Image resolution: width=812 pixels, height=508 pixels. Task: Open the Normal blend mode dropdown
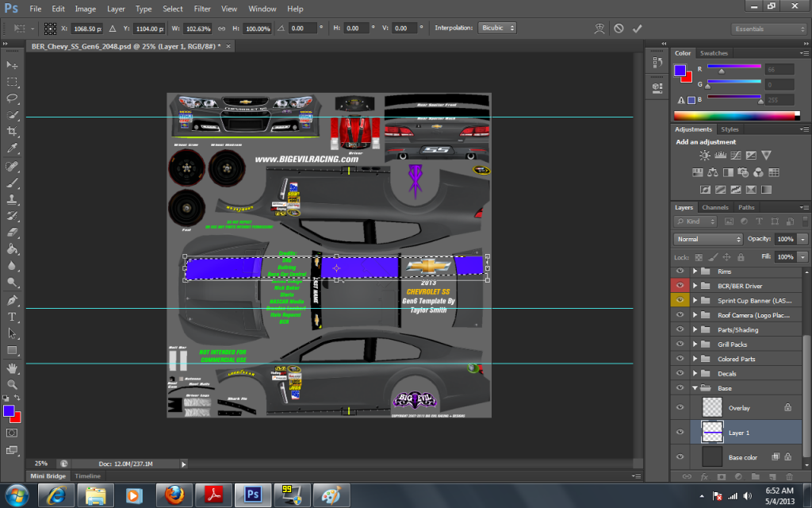708,239
